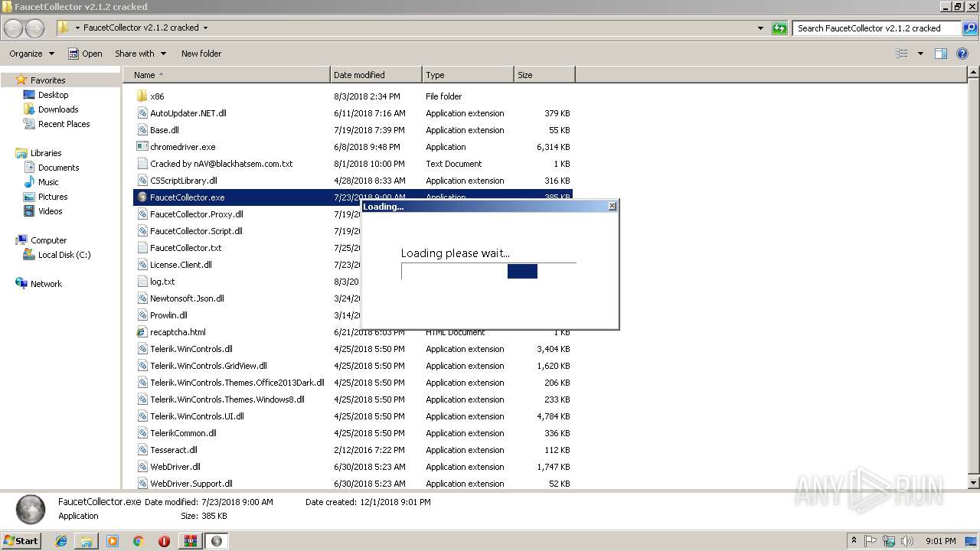The width and height of the screenshot is (980, 551).
Task: Expand the breadcrumb arrow after folder name
Action: [205, 28]
